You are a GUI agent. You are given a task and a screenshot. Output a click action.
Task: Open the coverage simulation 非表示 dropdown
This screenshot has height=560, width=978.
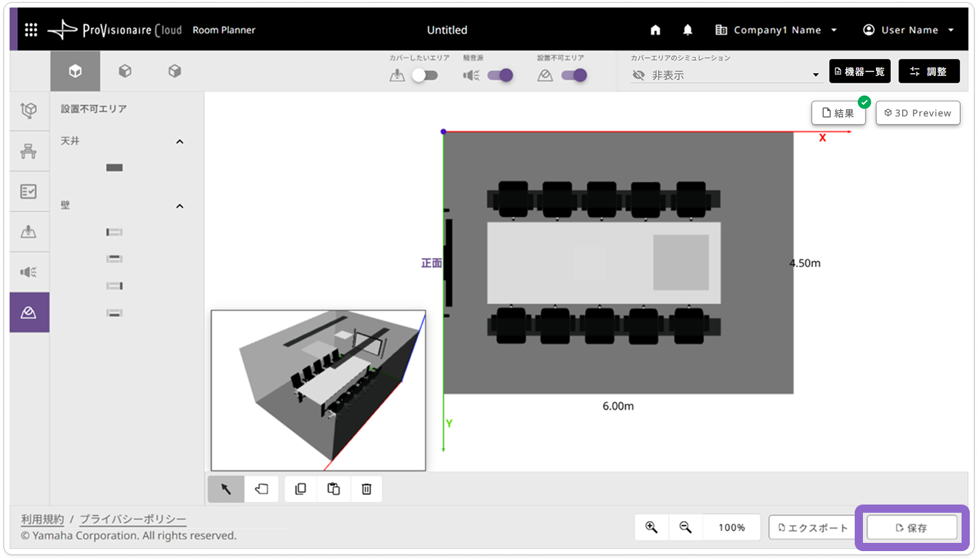[727, 75]
